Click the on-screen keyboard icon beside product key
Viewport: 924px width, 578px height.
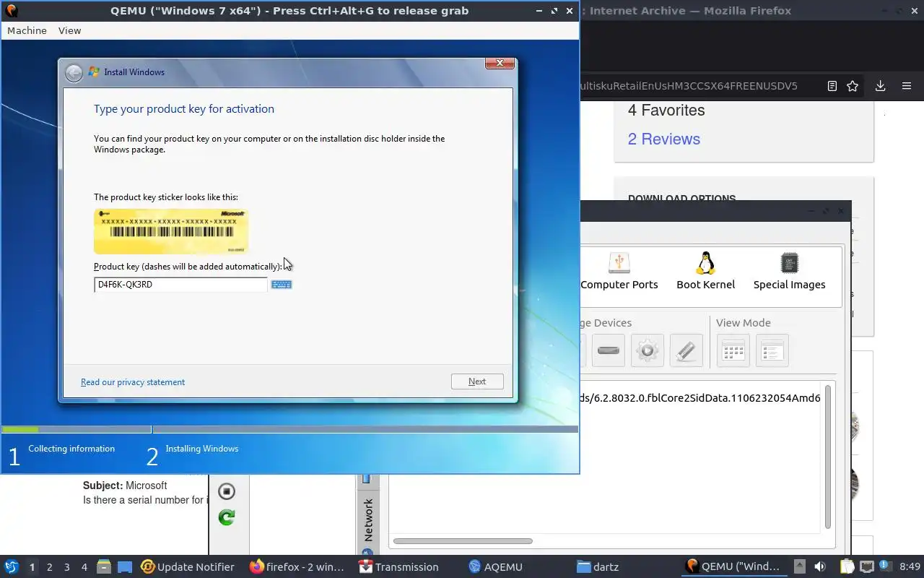tap(281, 285)
